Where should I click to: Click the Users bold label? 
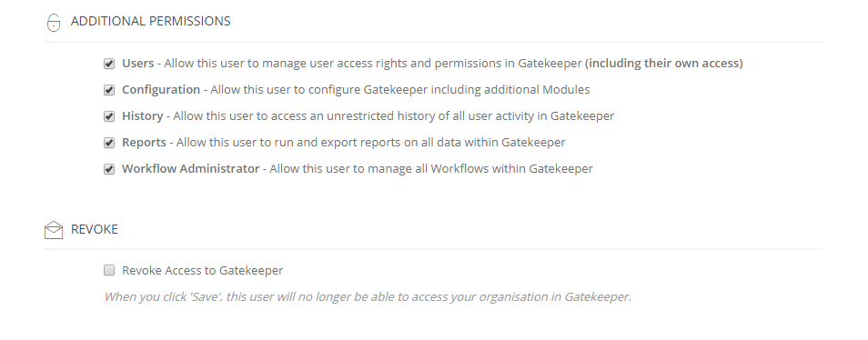[x=137, y=63]
